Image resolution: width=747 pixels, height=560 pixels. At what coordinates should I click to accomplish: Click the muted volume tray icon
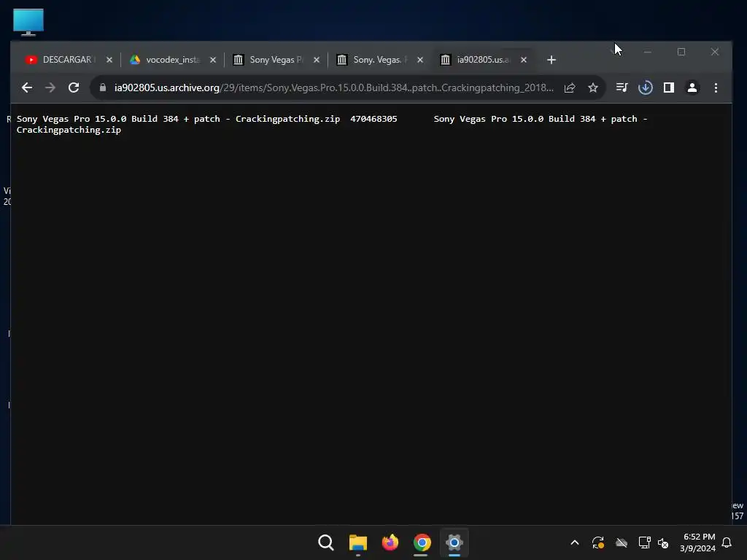point(663,542)
